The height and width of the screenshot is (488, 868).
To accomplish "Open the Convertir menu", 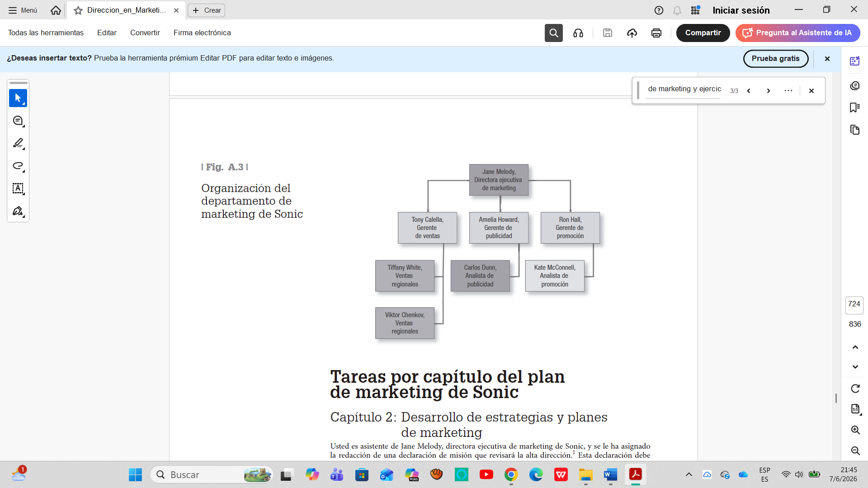I will pyautogui.click(x=145, y=33).
